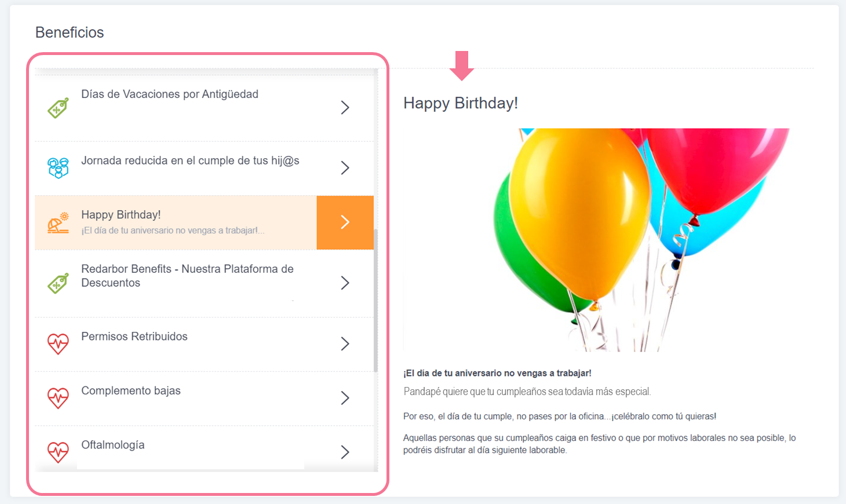Viewport: 846px width, 504px height.
Task: Expand the Jornada reducida benefit chevron
Action: click(345, 168)
